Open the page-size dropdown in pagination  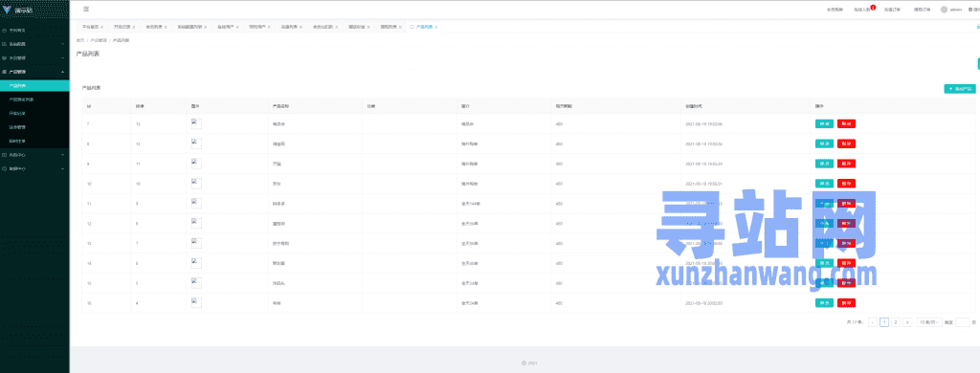click(929, 322)
